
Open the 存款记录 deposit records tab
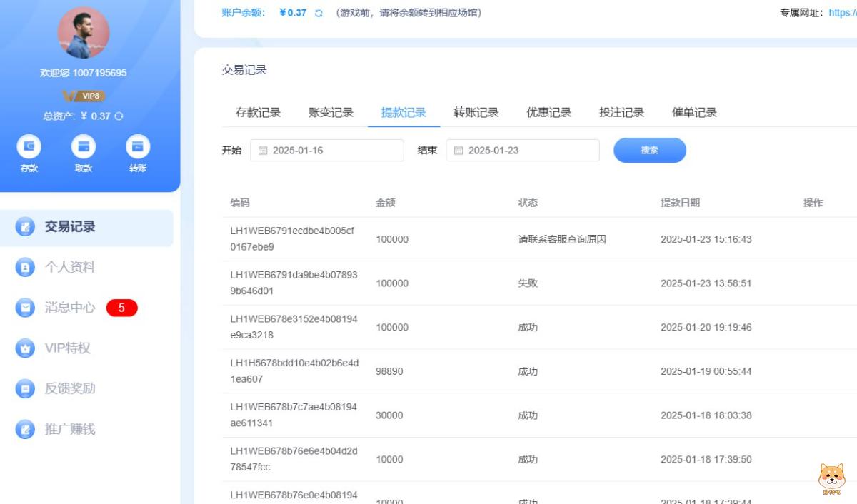259,112
